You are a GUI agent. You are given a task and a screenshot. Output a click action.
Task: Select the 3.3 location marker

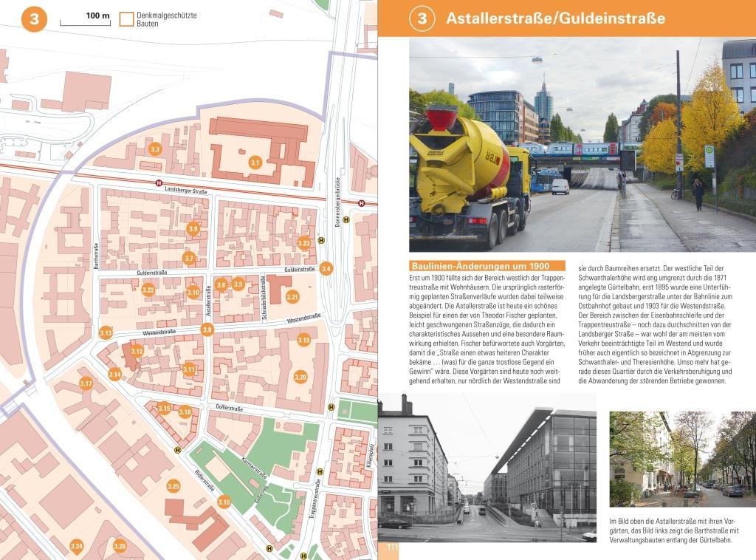point(154,149)
